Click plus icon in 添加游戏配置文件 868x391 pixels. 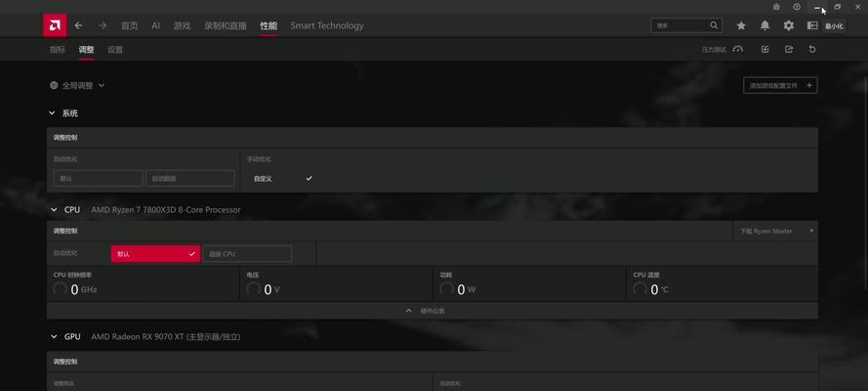[x=809, y=85]
